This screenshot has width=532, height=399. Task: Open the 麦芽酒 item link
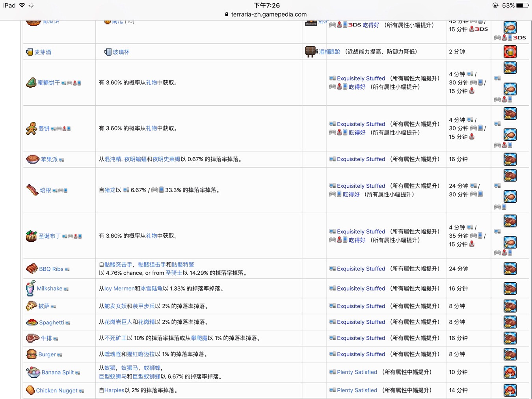tap(43, 52)
